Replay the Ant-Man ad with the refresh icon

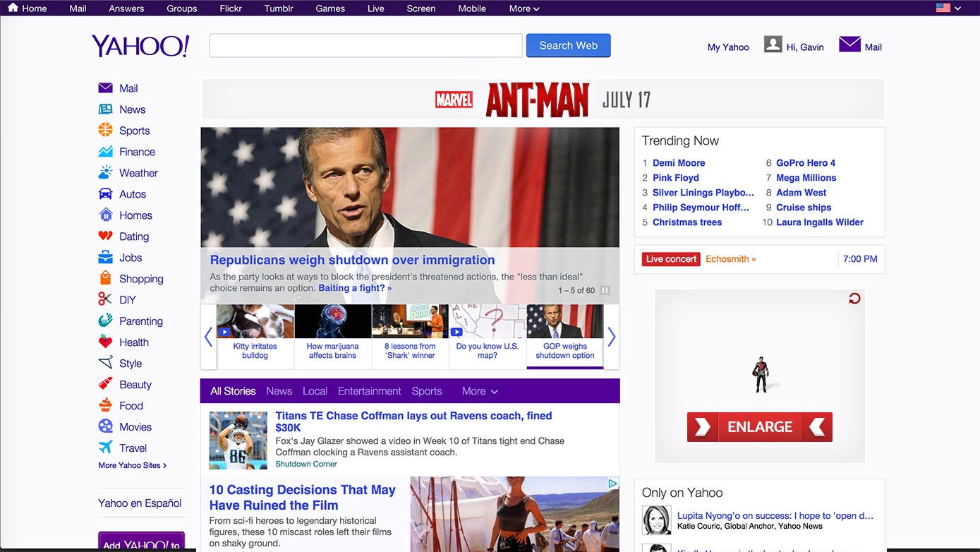click(x=854, y=299)
